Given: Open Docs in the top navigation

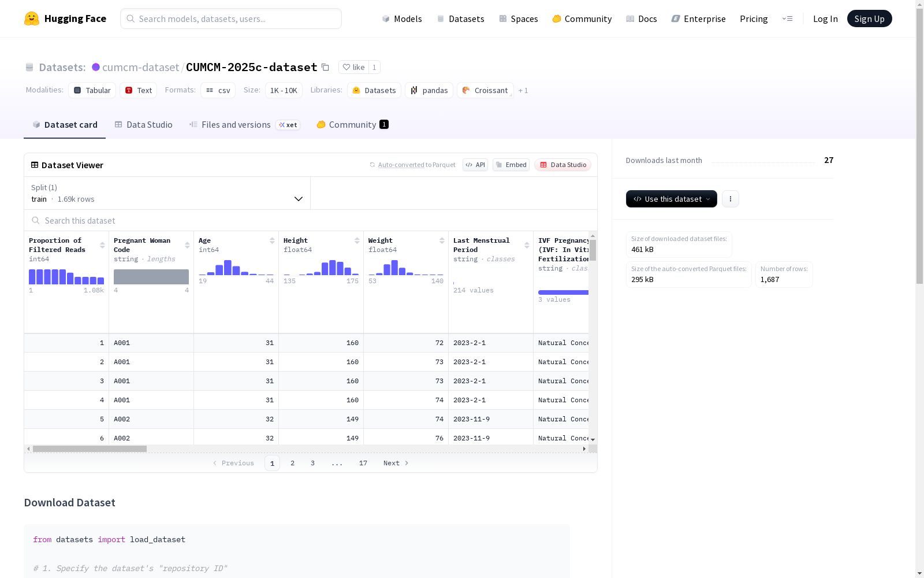Looking at the screenshot, I should click(x=642, y=18).
